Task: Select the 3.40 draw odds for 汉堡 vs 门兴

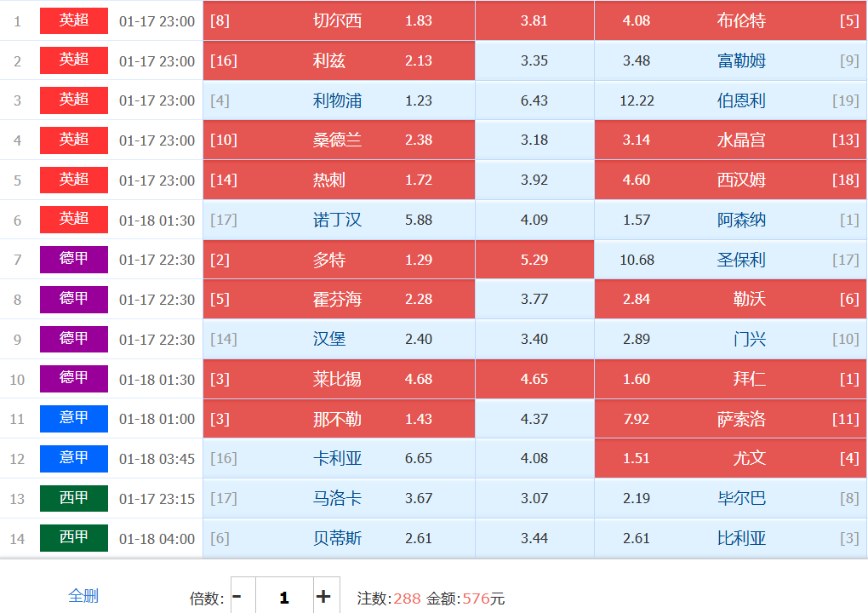Action: pyautogui.click(x=534, y=339)
